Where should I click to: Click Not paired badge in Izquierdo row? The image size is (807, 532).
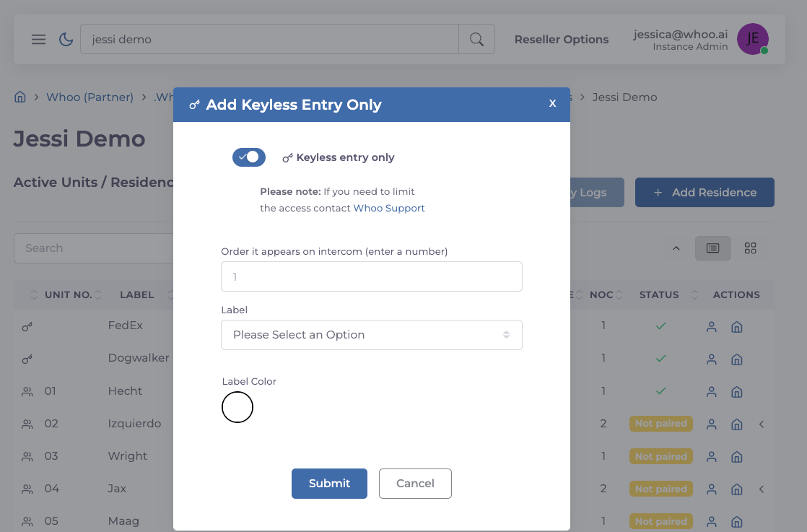click(x=661, y=424)
